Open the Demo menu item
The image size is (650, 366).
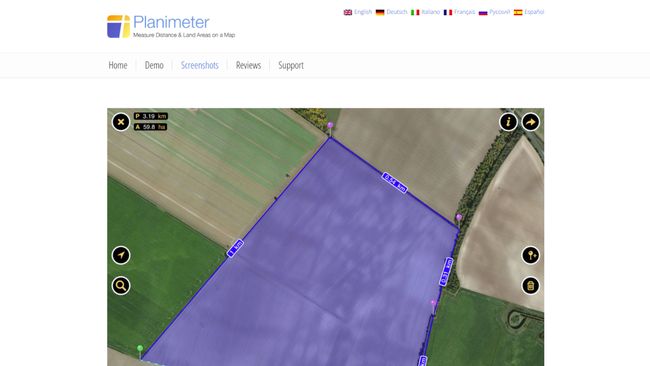pyautogui.click(x=154, y=65)
